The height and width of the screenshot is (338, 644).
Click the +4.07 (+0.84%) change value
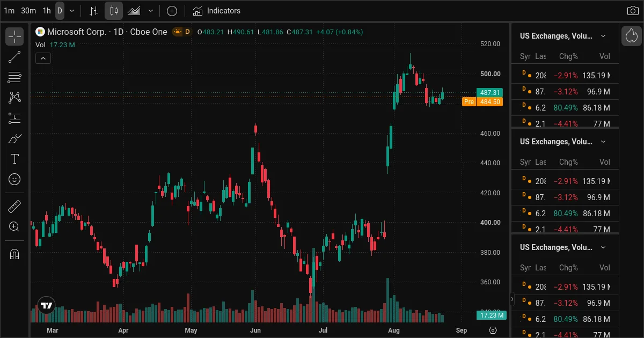340,32
